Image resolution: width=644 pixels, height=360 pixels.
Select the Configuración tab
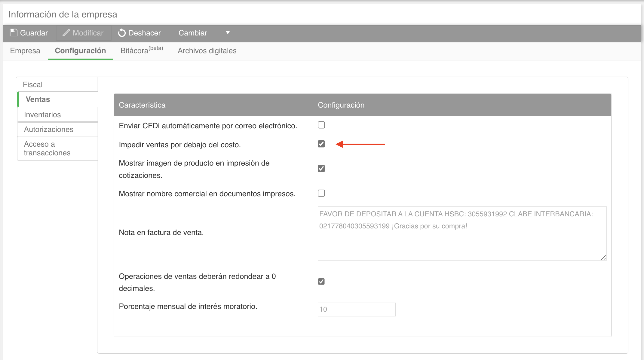point(80,51)
